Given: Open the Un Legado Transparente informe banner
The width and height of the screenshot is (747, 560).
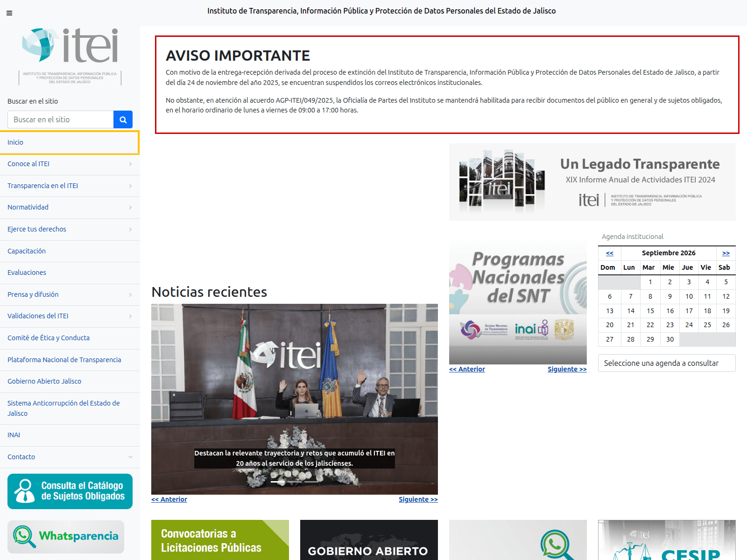Looking at the screenshot, I should click(592, 182).
